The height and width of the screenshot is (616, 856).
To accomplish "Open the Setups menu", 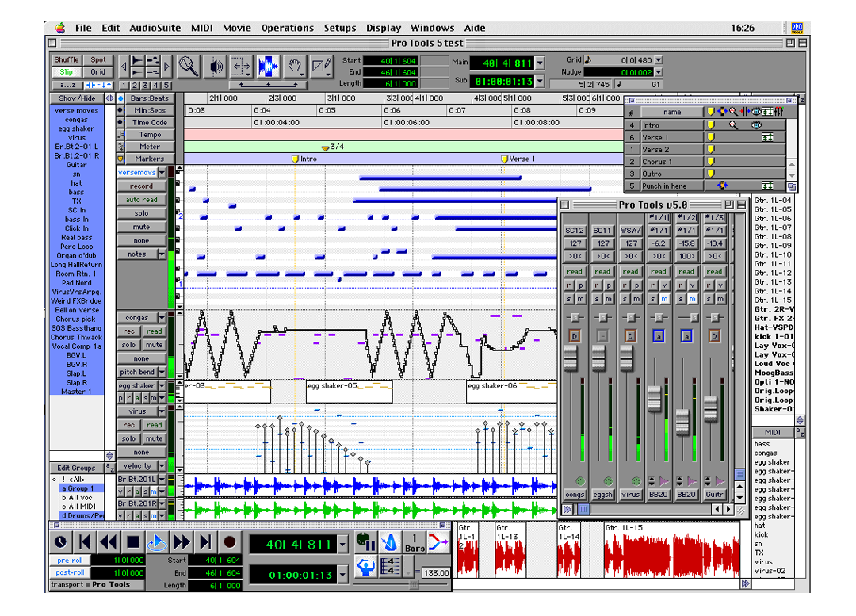I will coord(339,28).
